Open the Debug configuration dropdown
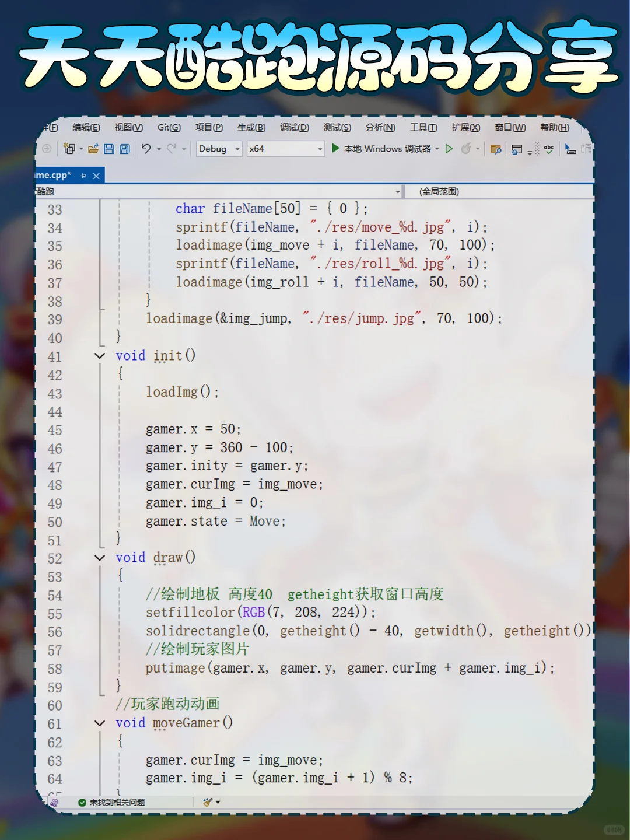Image resolution: width=630 pixels, height=840 pixels. pyautogui.click(x=219, y=149)
